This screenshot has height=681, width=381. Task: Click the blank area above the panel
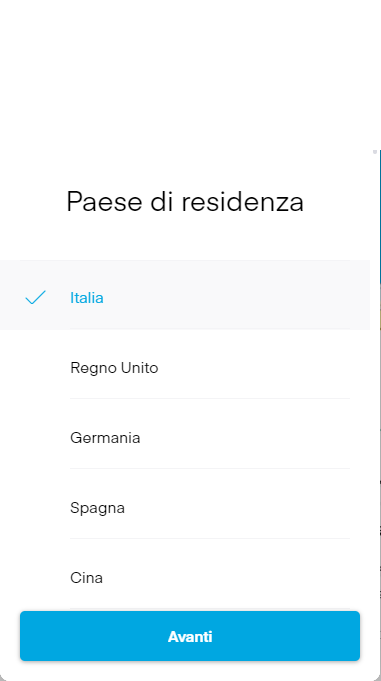190,74
